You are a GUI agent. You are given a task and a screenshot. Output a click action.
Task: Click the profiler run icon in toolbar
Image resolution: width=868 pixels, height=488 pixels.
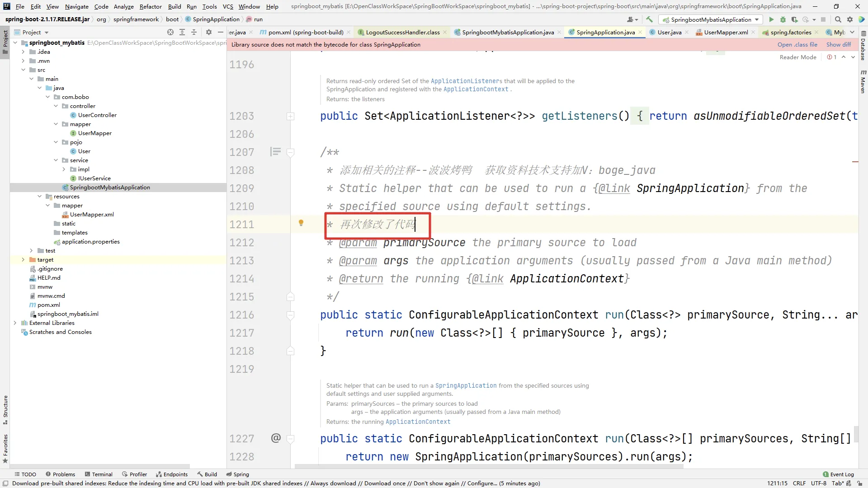(806, 19)
